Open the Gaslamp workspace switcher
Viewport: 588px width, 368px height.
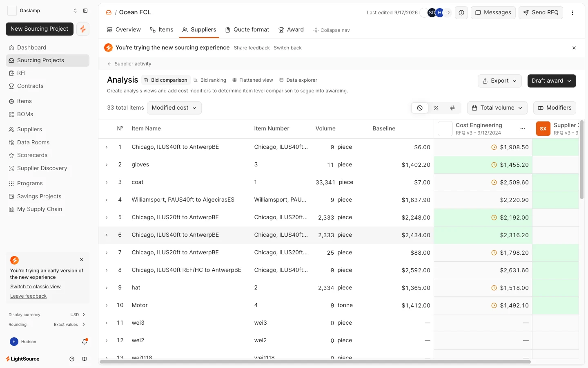[x=42, y=11]
